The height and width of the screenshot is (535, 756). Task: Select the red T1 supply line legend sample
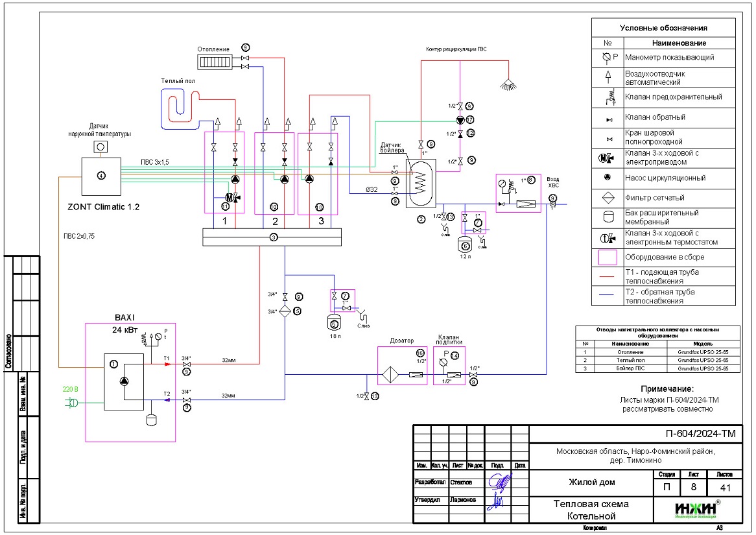(608, 277)
